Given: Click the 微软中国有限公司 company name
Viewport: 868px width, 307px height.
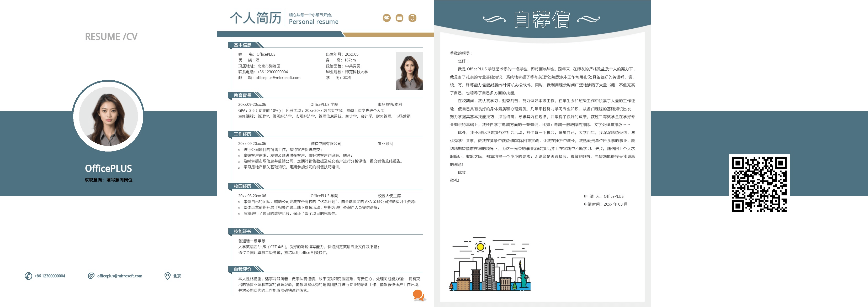Looking at the screenshot, I should (326, 143).
